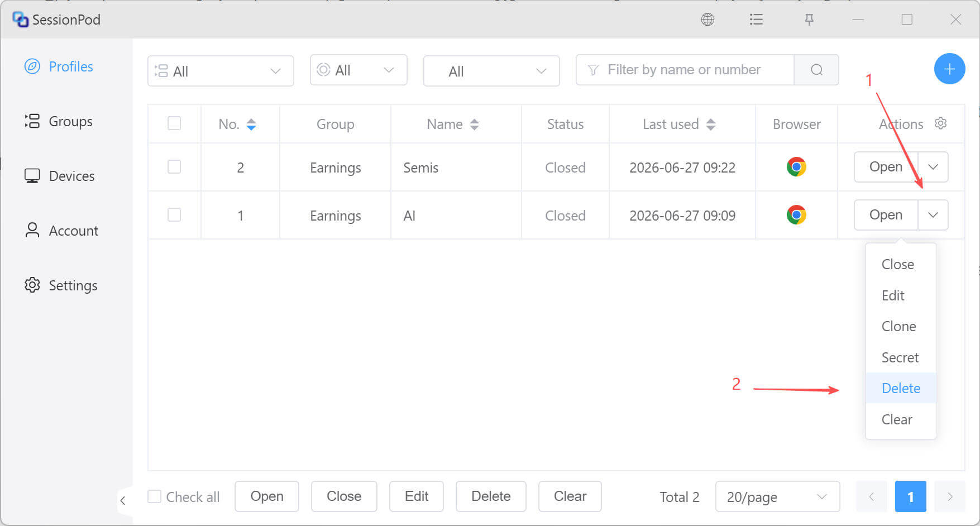Click the globe language icon in title bar
Screen dimensions: 980x526
[x=707, y=20]
